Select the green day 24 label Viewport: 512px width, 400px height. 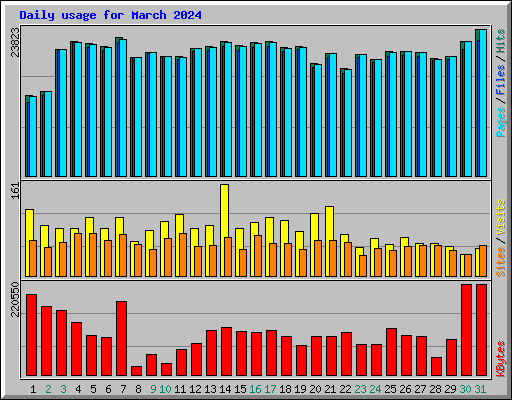[x=375, y=389]
